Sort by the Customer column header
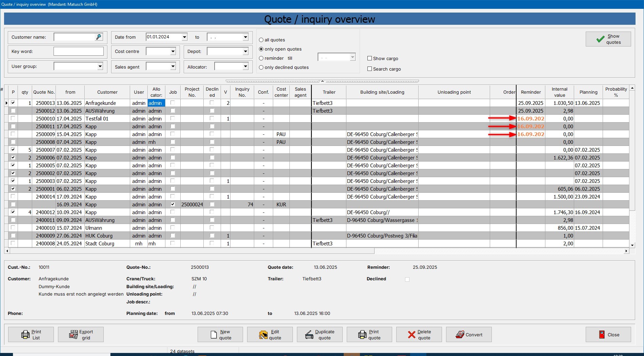 tap(107, 92)
